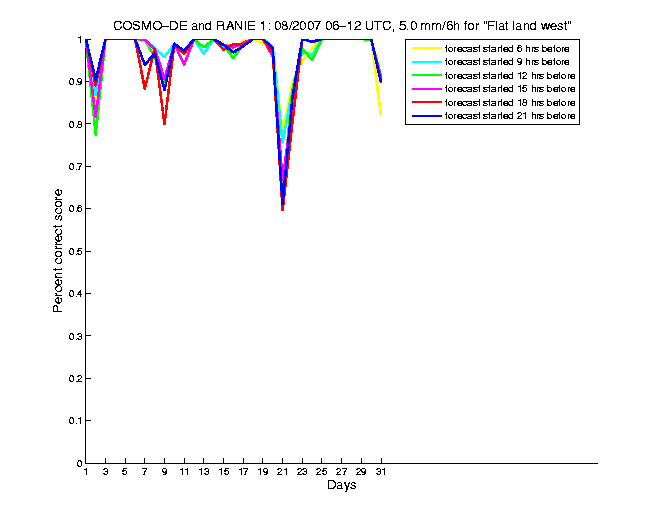Click x-axis tick label 9
The height and width of the screenshot is (520, 660).
164,472
